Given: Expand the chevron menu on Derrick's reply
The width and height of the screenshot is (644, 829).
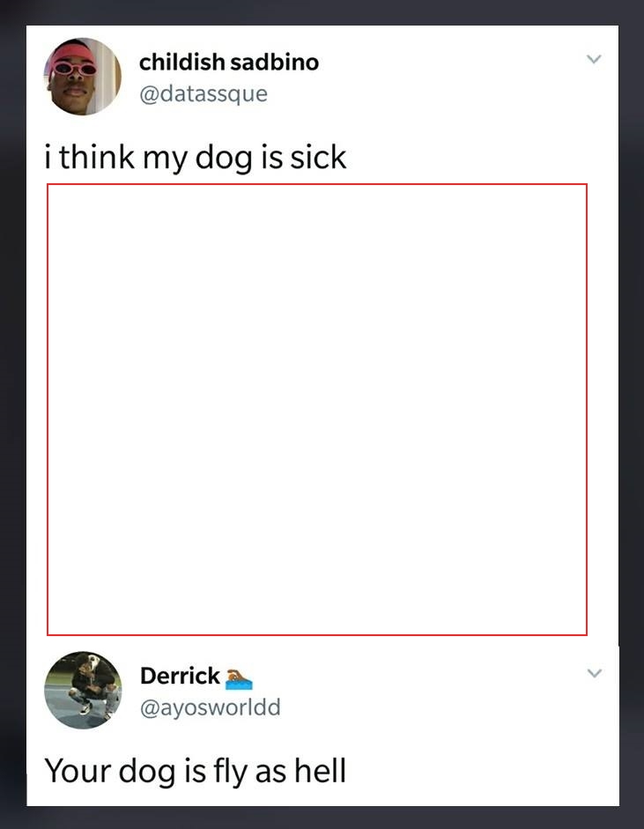Looking at the screenshot, I should (595, 673).
